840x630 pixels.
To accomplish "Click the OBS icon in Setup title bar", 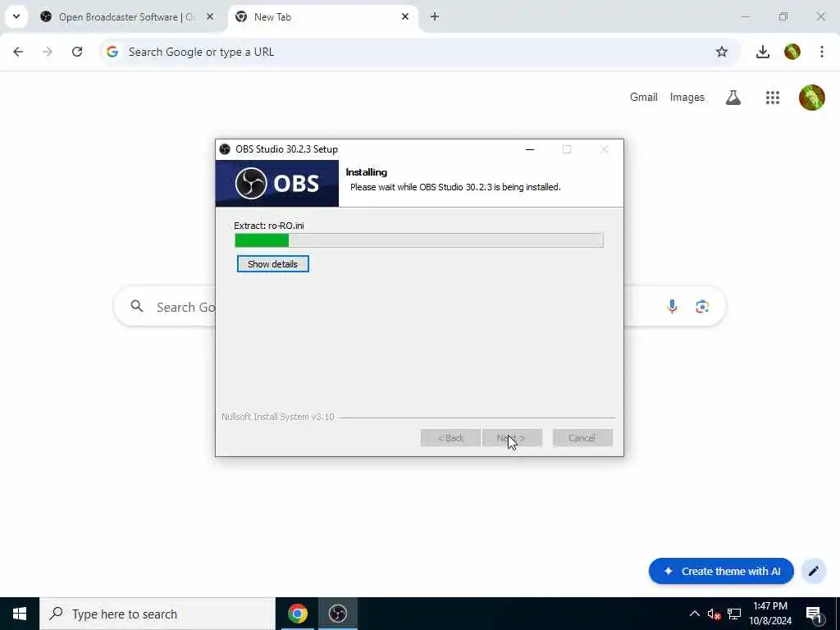I will [x=225, y=149].
